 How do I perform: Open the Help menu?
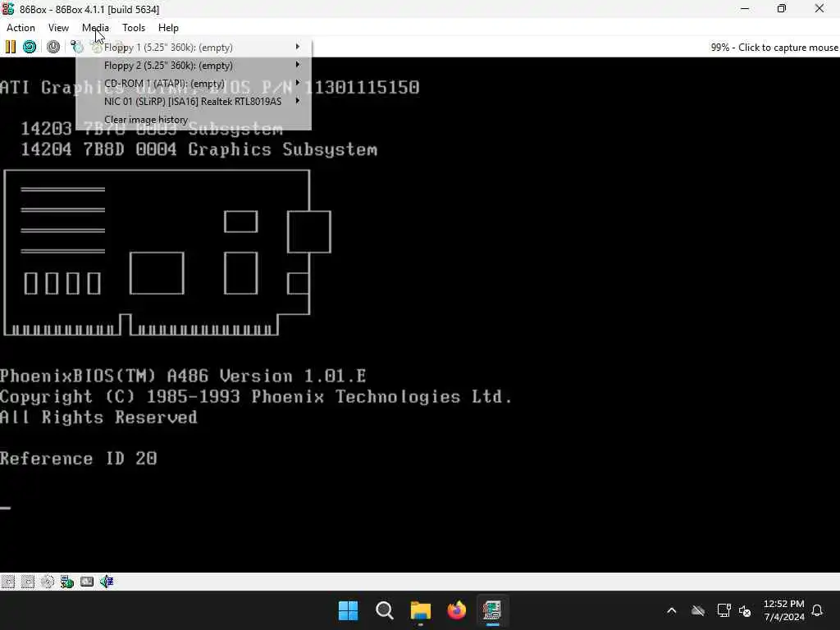pos(168,28)
